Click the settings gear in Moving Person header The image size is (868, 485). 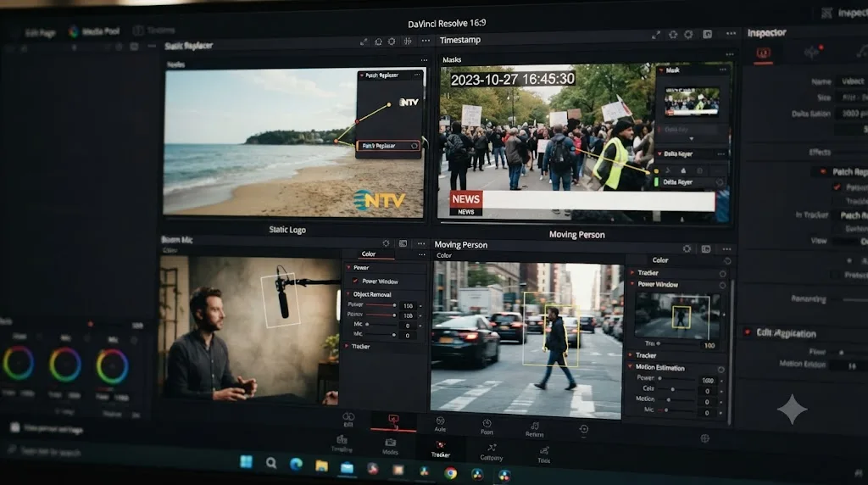click(687, 249)
